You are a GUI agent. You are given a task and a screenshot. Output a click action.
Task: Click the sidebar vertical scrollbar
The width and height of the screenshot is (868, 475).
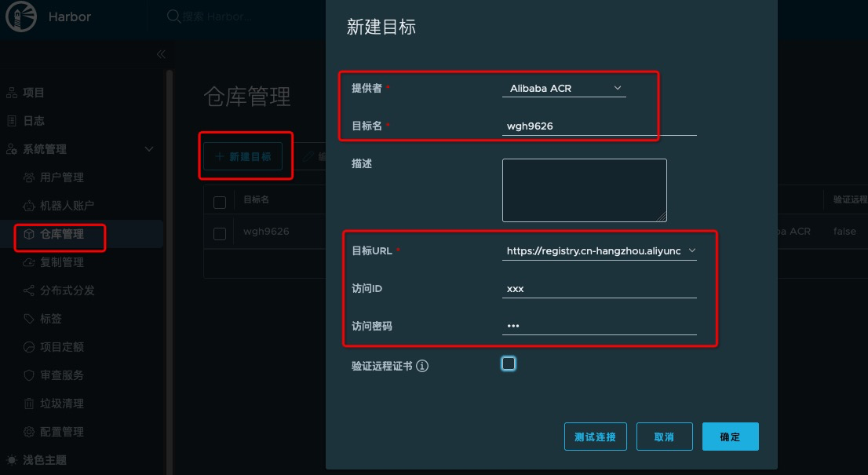point(170,272)
